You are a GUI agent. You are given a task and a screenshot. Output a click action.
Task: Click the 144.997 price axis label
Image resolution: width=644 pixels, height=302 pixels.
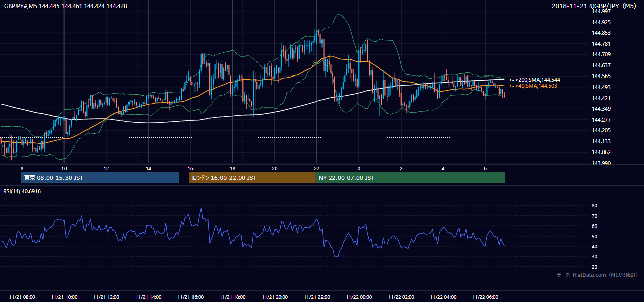[x=601, y=12]
